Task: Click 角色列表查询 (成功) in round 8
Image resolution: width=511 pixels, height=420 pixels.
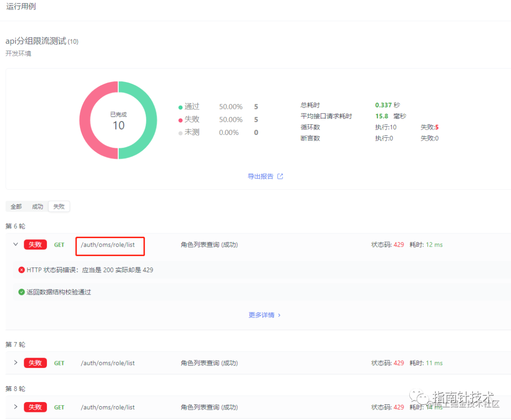Action: point(209,407)
